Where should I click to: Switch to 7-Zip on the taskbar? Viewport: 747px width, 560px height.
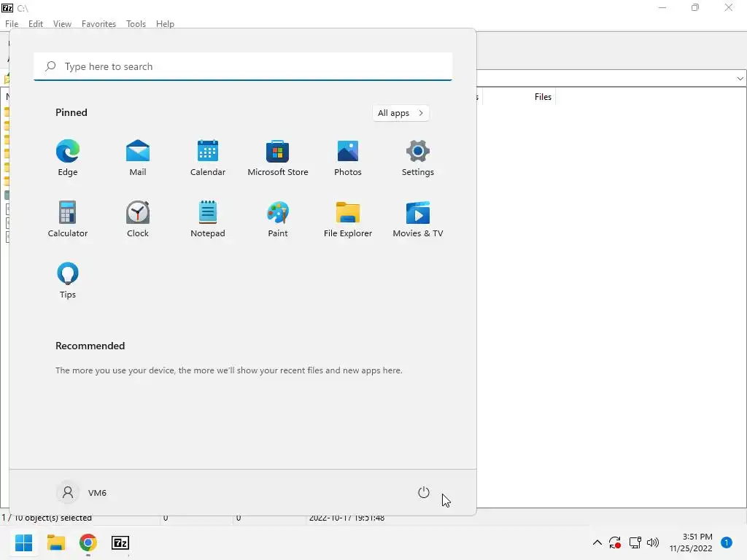[x=120, y=542]
